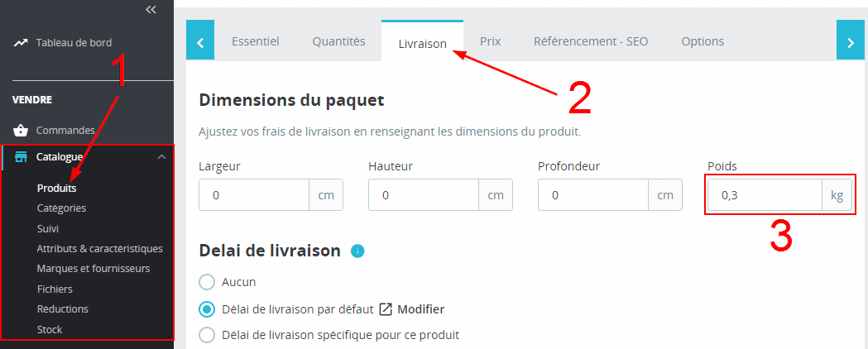Collapse the Catalogue menu chevron

(161, 156)
